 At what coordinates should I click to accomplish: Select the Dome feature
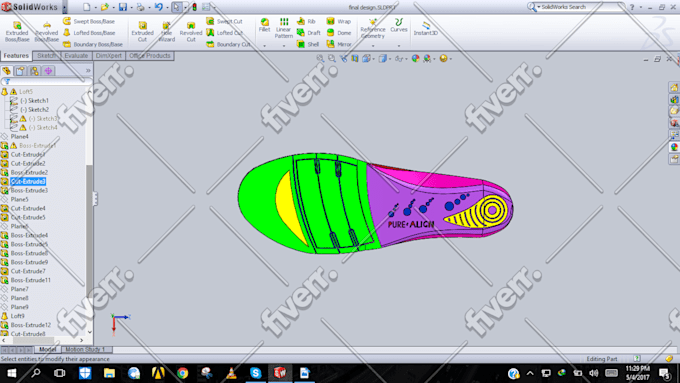[338, 33]
